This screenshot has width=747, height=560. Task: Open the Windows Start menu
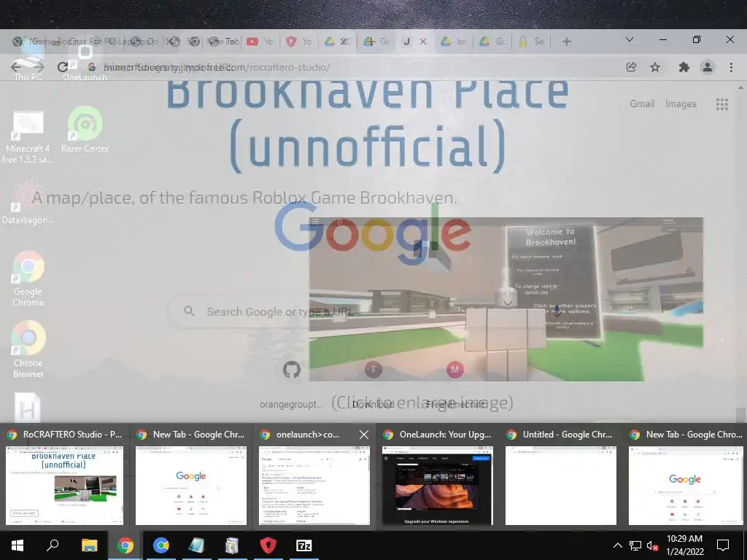coord(18,545)
